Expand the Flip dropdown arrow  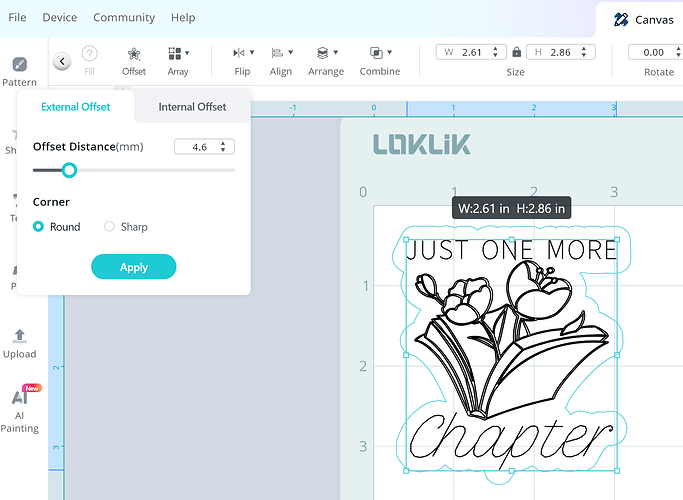point(252,52)
